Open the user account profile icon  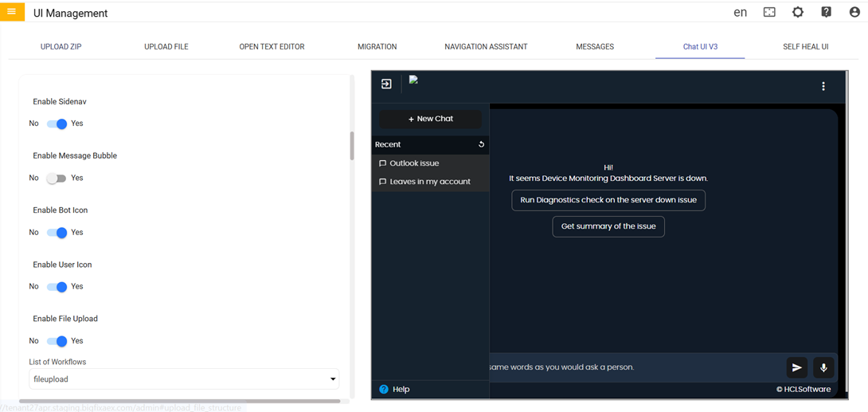(x=854, y=12)
